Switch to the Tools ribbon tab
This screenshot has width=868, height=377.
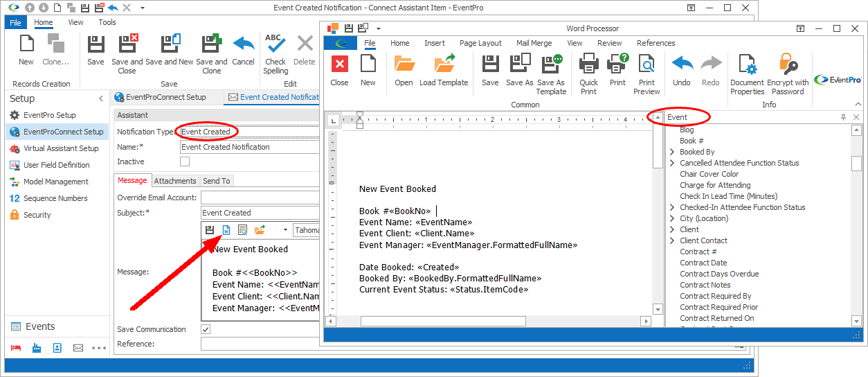click(x=107, y=22)
